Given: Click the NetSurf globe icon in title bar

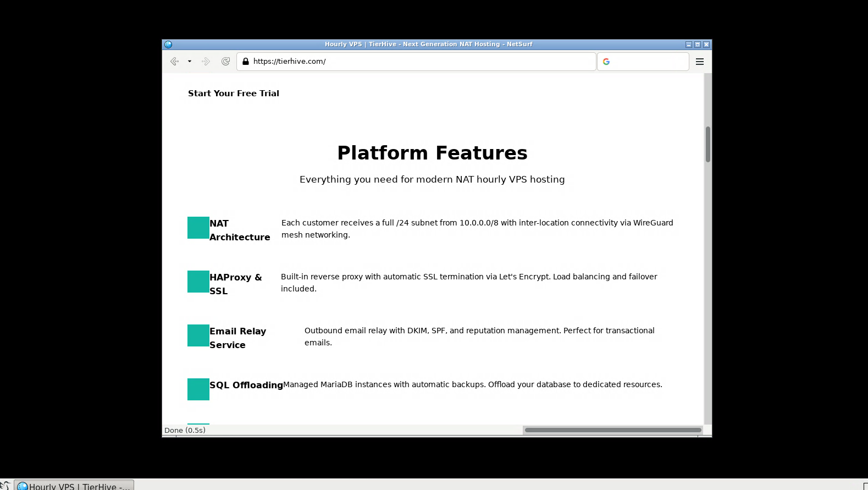Looking at the screenshot, I should 168,45.
